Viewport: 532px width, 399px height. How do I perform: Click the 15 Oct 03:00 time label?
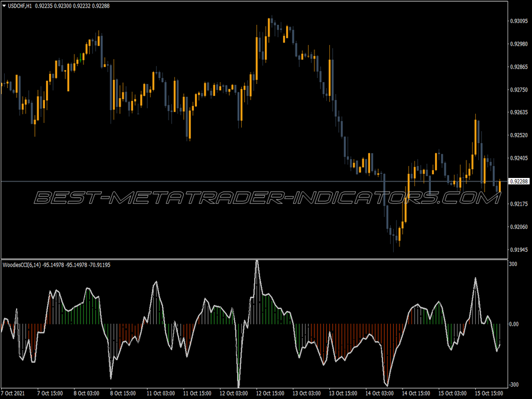tap(452, 394)
